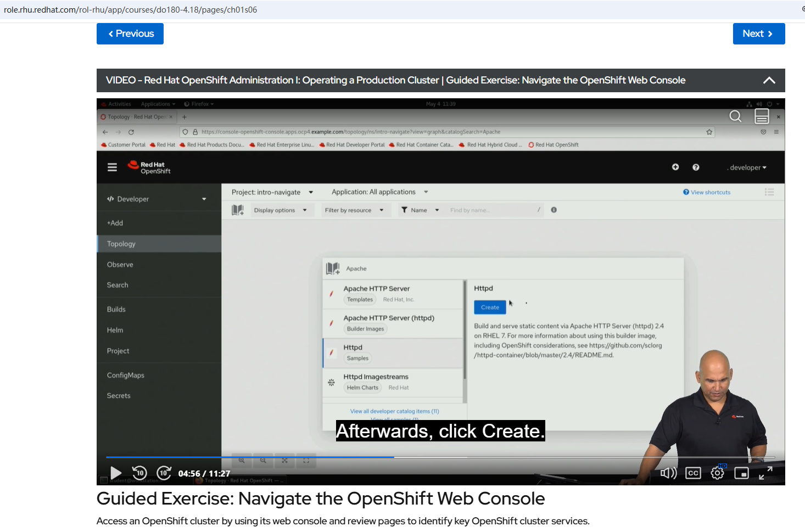Click the Apache quick search field

point(502,268)
